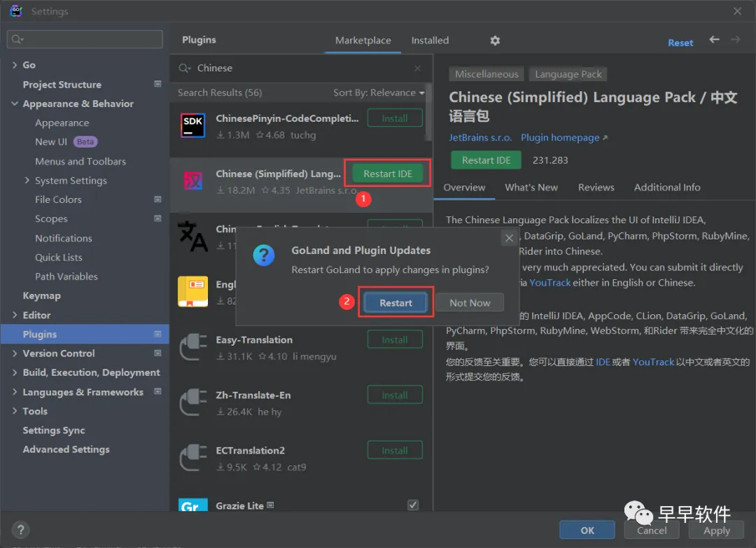
Task: Click the ECTranslation2 plug icon
Action: 193,458
